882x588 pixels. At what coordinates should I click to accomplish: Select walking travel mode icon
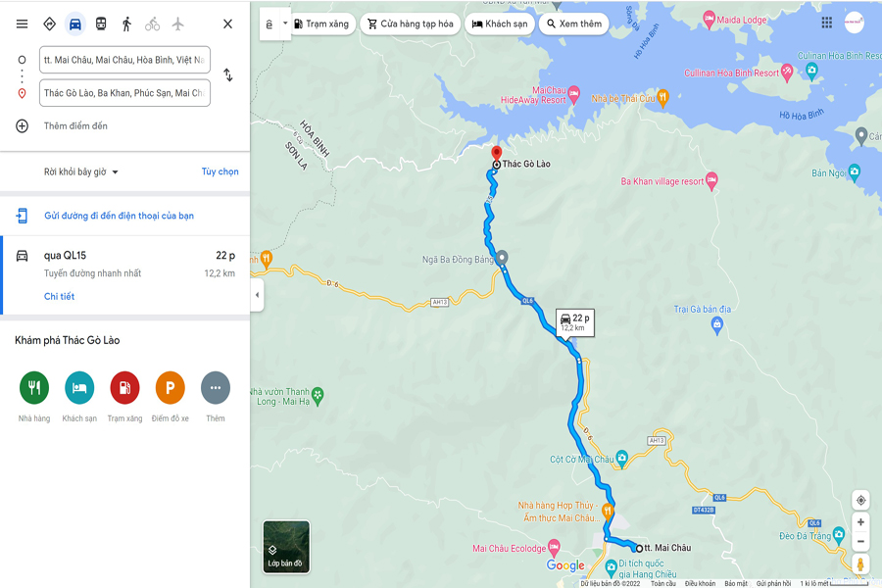pos(126,24)
